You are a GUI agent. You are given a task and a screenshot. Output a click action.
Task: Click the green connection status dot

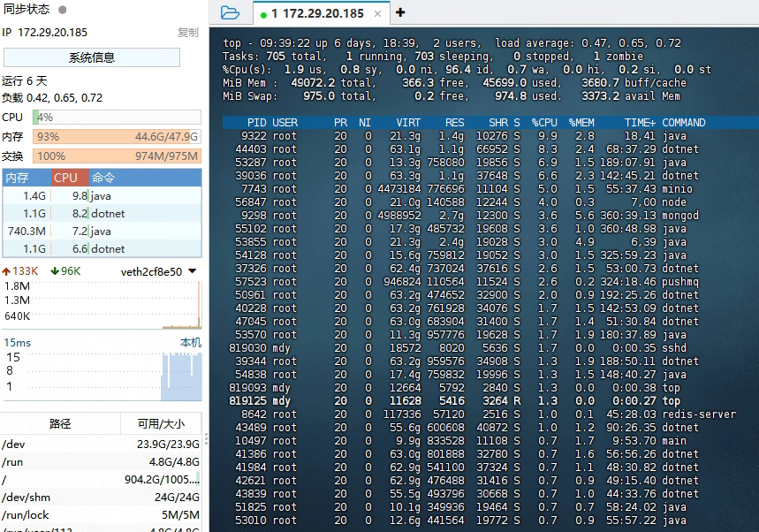tap(263, 14)
